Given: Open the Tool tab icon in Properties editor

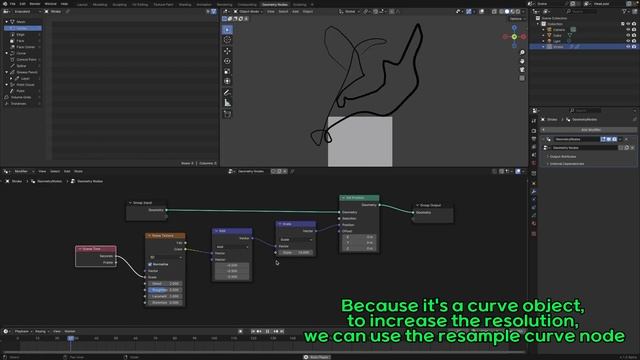Looking at the screenshot, I should [533, 121].
